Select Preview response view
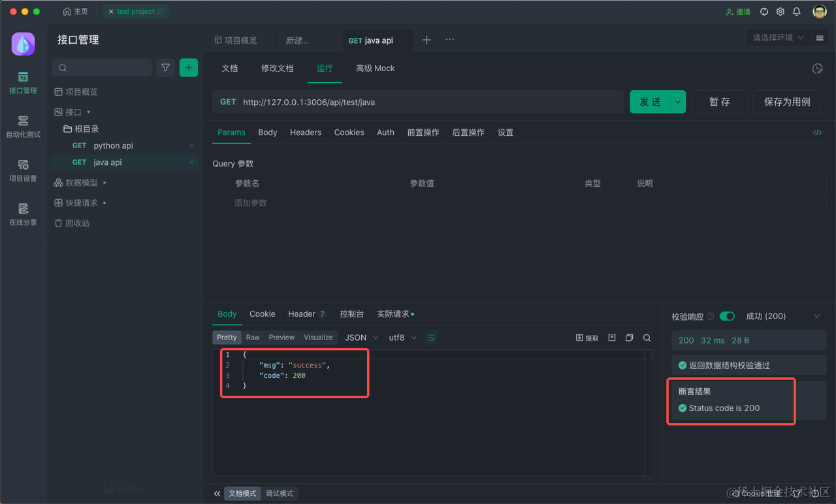836x504 pixels. point(281,338)
